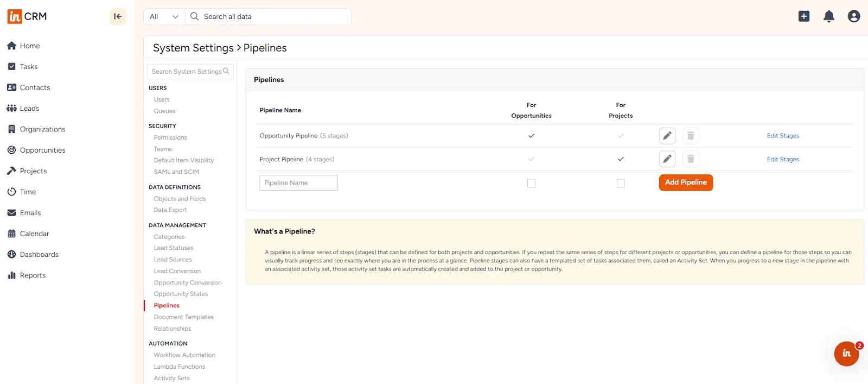Viewport: 868px width, 384px height.
Task: Click the Pipeline Name column header
Action: [280, 110]
